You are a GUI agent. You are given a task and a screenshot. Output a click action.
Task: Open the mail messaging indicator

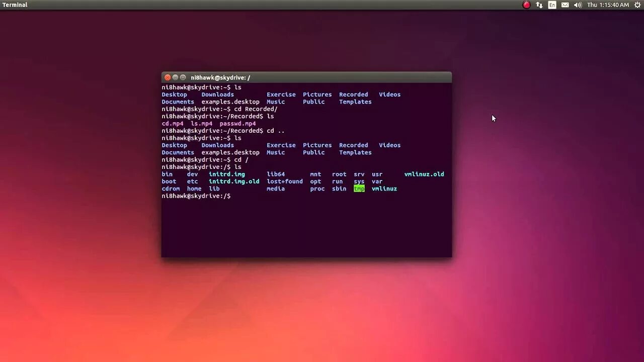tap(565, 5)
